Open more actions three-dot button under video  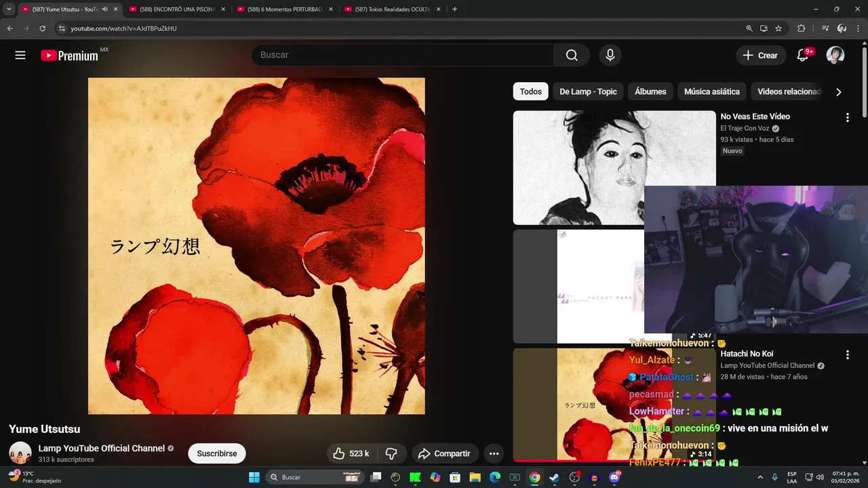pos(494,453)
